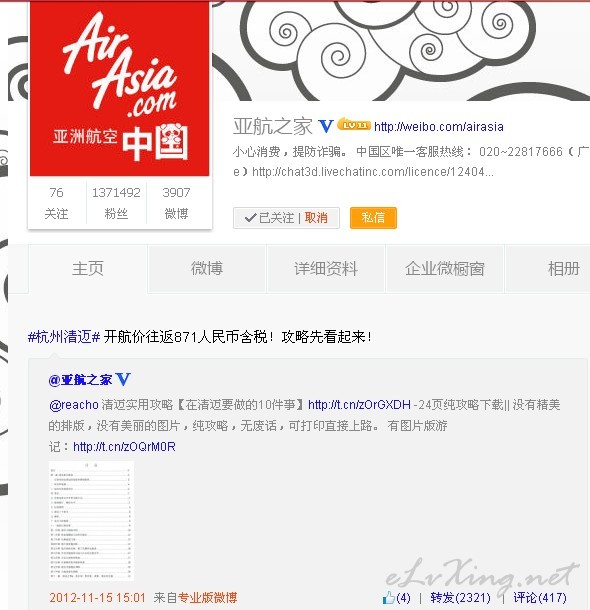This screenshot has width=590, height=610.
Task: Open the 相册 album tab
Action: (x=564, y=269)
